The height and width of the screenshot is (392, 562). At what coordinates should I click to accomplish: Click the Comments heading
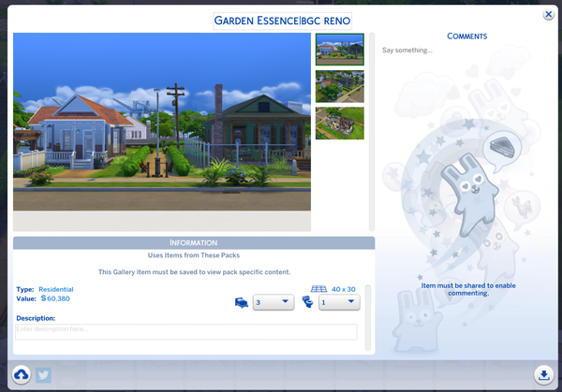(467, 36)
